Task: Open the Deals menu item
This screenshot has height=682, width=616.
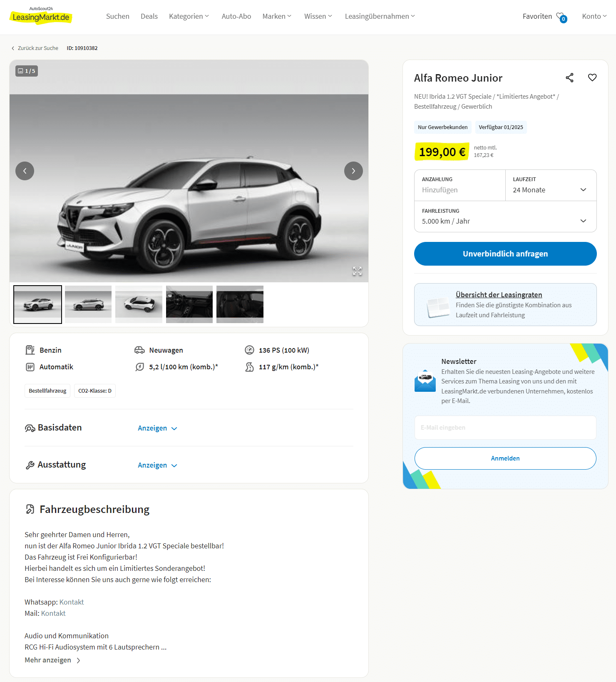Action: click(x=149, y=16)
